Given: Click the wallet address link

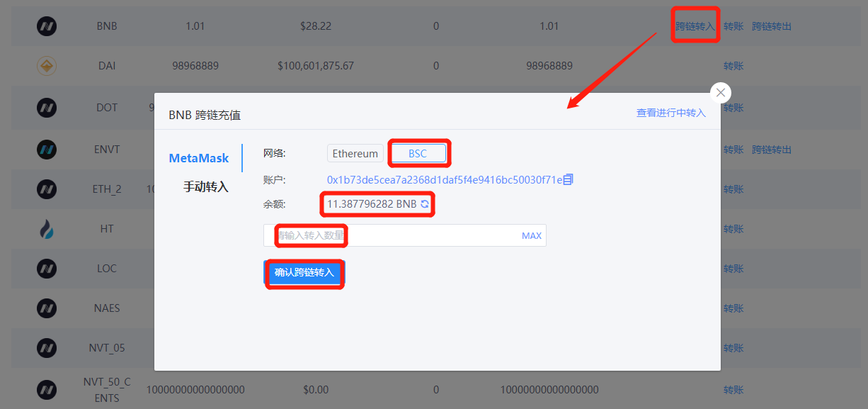Looking at the screenshot, I should click(444, 180).
